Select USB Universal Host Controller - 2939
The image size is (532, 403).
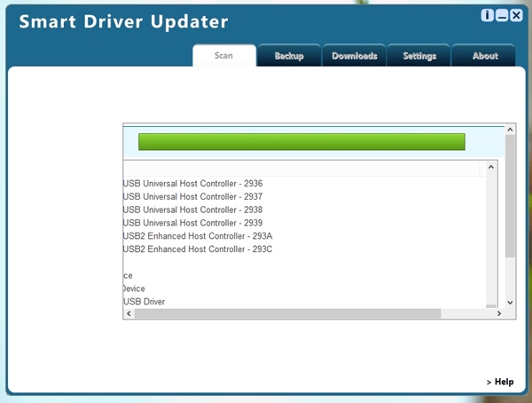(192, 223)
